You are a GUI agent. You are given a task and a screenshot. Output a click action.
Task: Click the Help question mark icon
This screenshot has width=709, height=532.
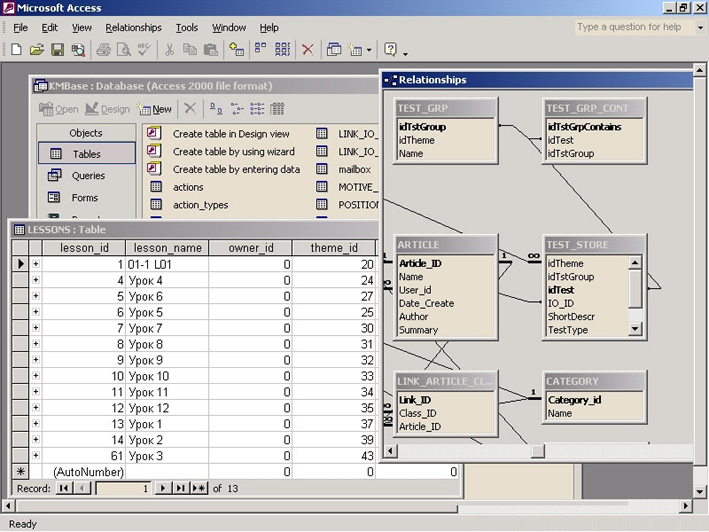click(390, 49)
